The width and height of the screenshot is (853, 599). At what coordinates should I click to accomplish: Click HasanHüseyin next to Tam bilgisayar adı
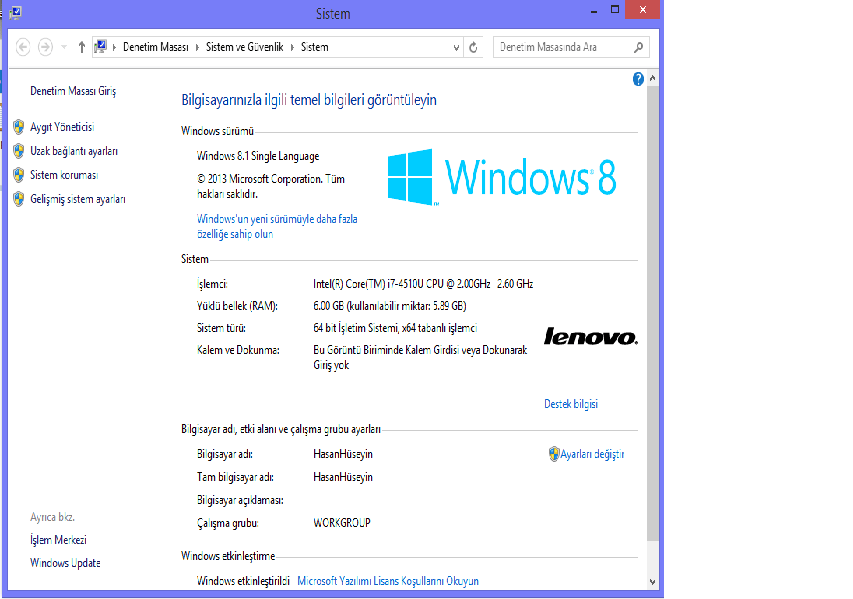point(343,477)
